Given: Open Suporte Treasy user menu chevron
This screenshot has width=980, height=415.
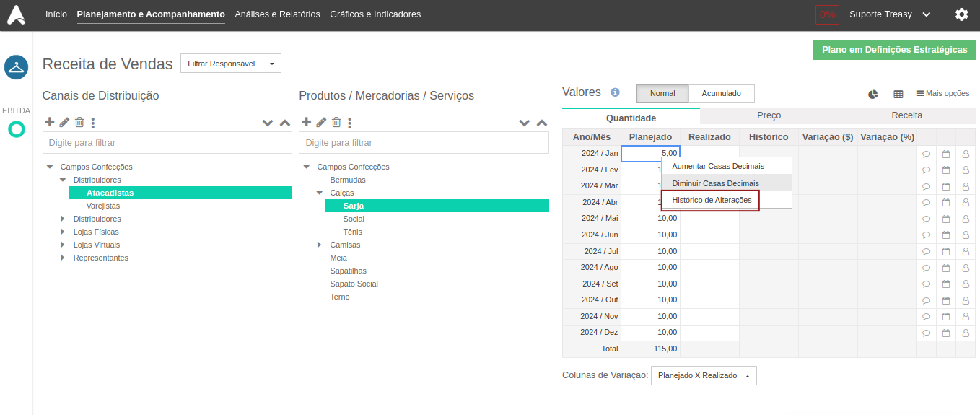Looking at the screenshot, I should 927,14.
